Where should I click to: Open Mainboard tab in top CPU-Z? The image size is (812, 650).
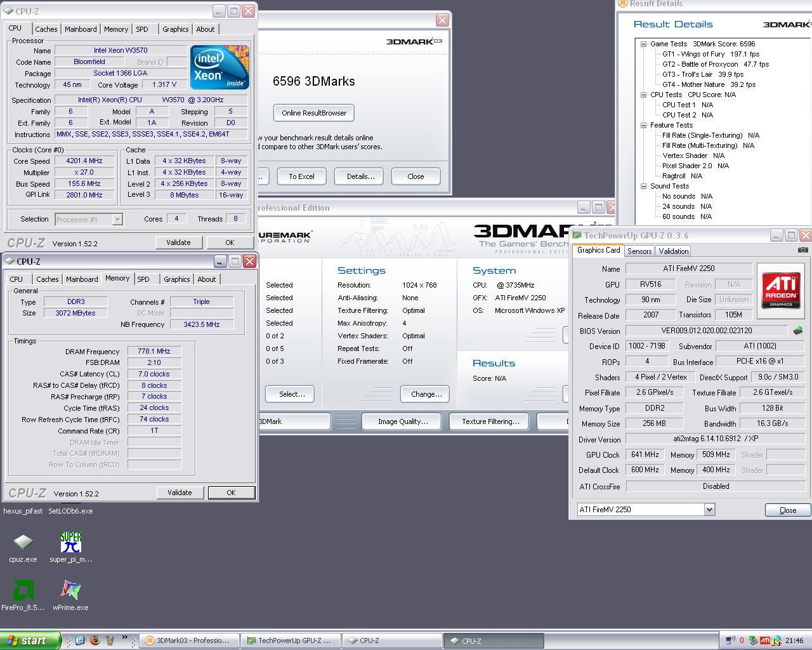click(x=81, y=29)
